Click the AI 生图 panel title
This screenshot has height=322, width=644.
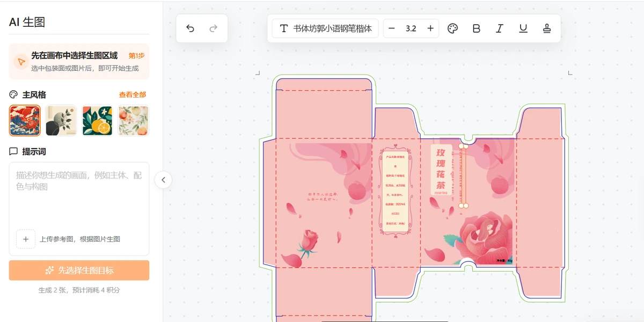[x=27, y=21]
